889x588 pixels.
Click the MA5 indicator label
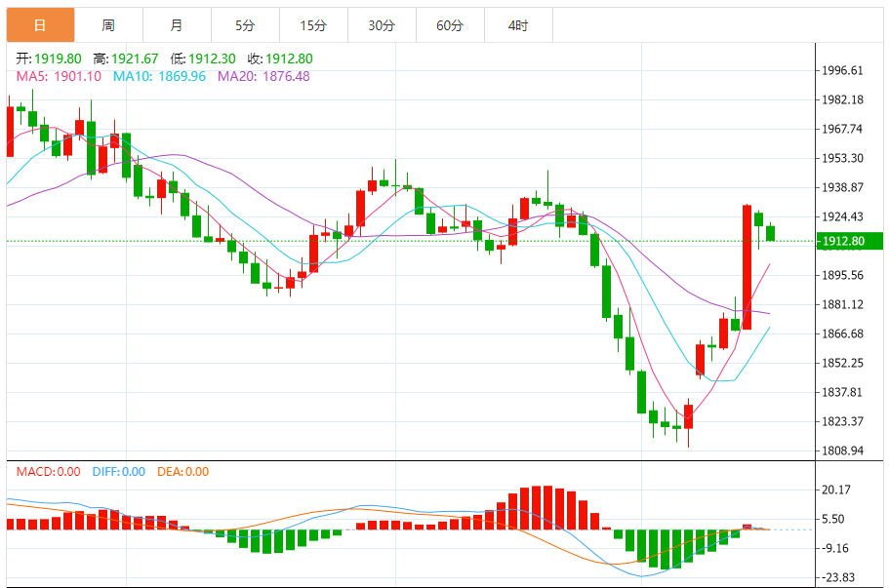coord(59,76)
